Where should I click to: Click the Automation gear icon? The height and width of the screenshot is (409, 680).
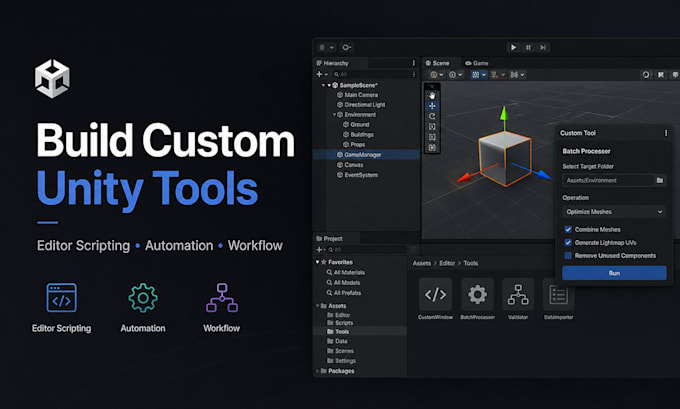coord(143,298)
